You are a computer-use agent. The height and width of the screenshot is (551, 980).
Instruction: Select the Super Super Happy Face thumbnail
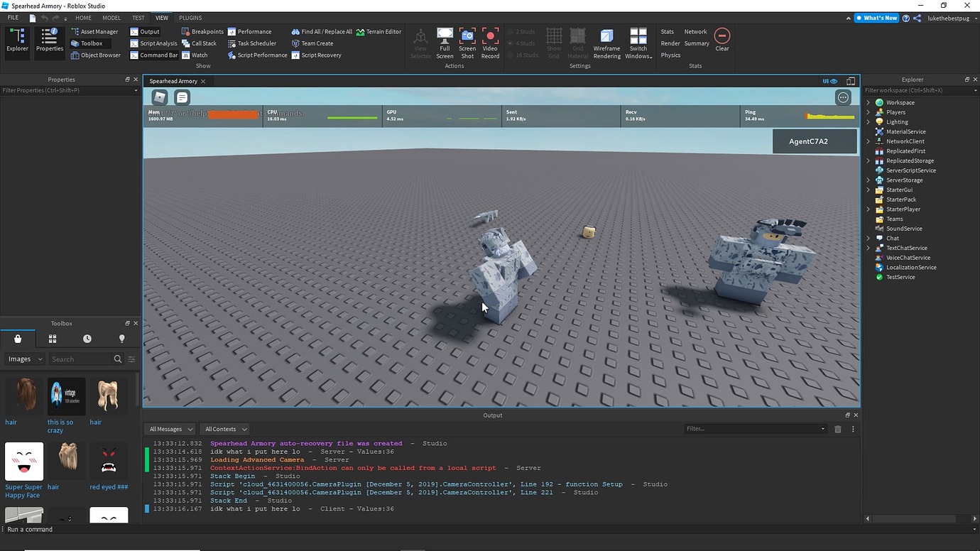24,462
